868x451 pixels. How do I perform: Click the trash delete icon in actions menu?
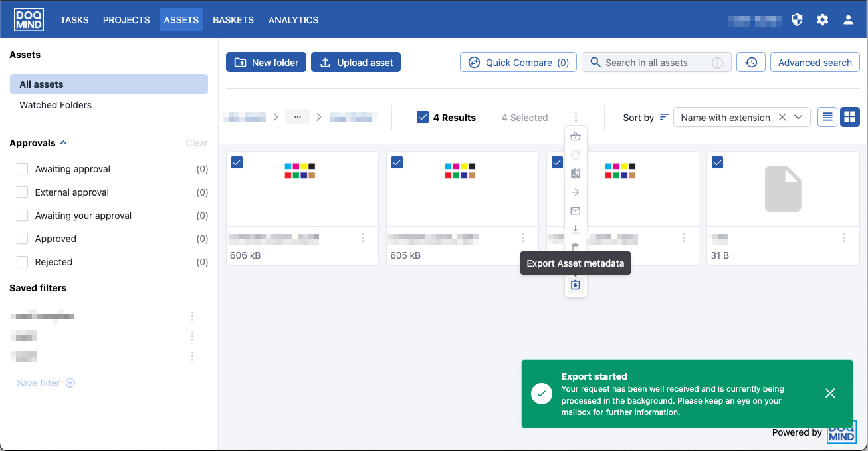576,247
